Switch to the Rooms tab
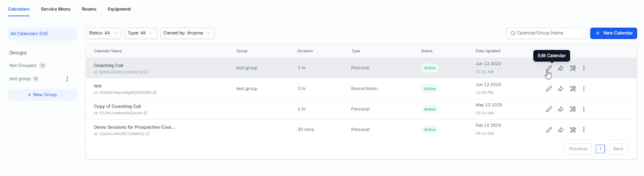This screenshot has height=176, width=644. pyautogui.click(x=89, y=9)
